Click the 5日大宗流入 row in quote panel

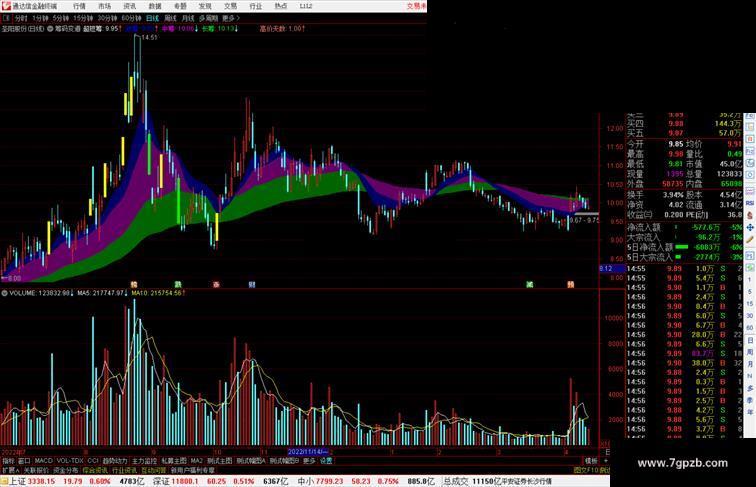point(685,257)
